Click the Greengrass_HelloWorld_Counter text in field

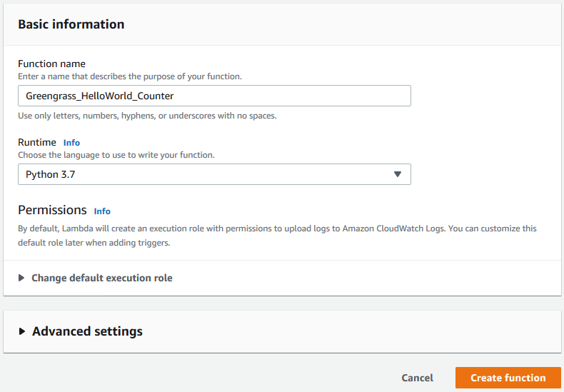99,96
